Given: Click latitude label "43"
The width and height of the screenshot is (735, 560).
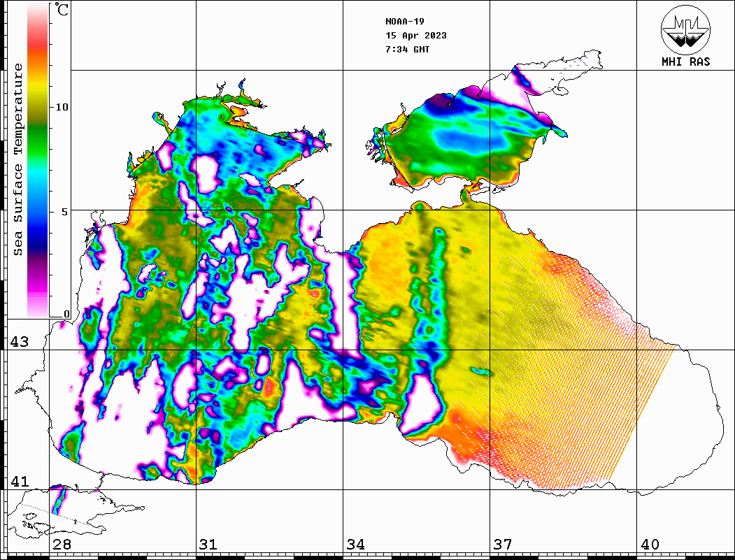Looking at the screenshot, I should [19, 342].
